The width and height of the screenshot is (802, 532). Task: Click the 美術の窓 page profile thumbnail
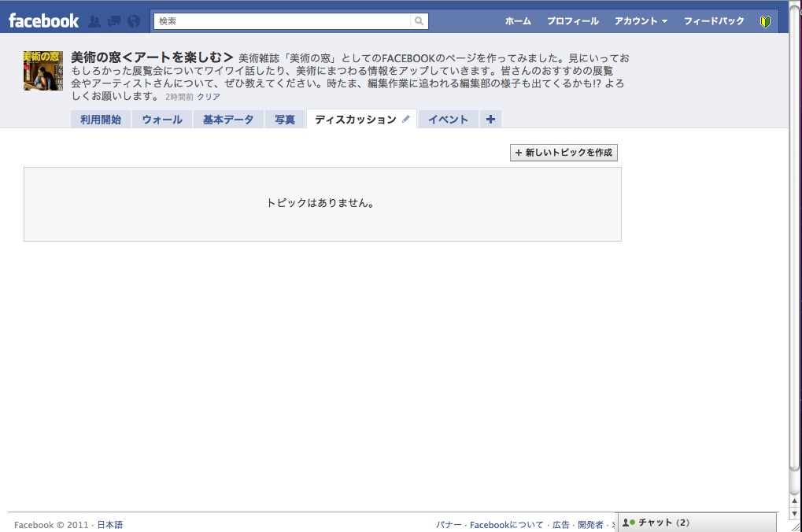(x=43, y=70)
